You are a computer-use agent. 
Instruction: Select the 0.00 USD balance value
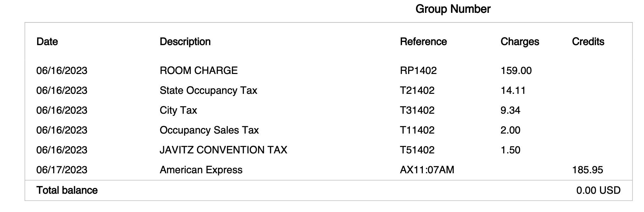(598, 191)
